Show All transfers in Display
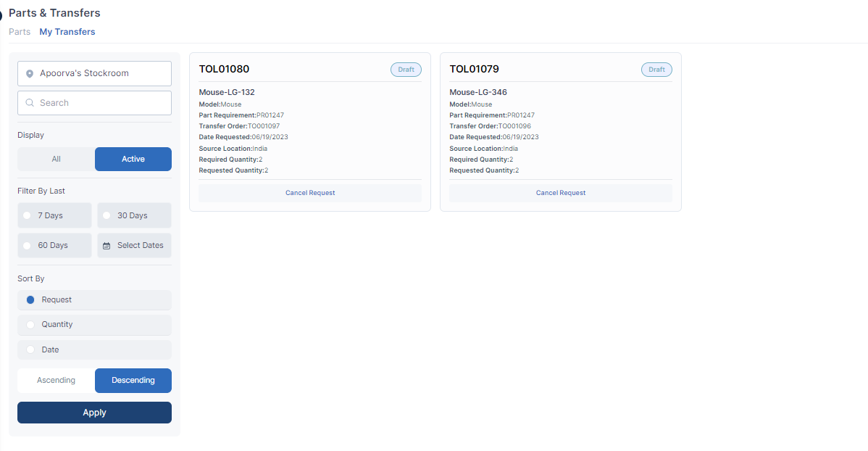 coord(56,159)
